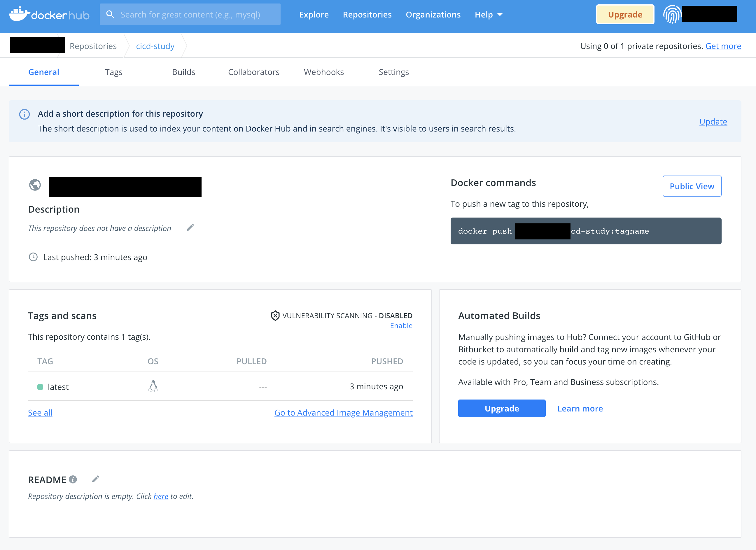Image resolution: width=756 pixels, height=550 pixels.
Task: Click the globe public visibility icon
Action: point(35,185)
